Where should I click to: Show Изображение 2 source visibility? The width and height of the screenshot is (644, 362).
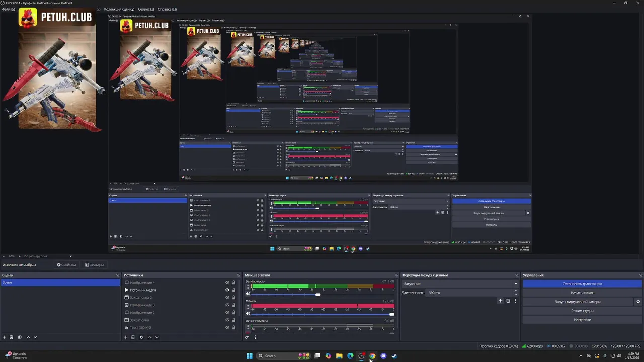click(227, 313)
